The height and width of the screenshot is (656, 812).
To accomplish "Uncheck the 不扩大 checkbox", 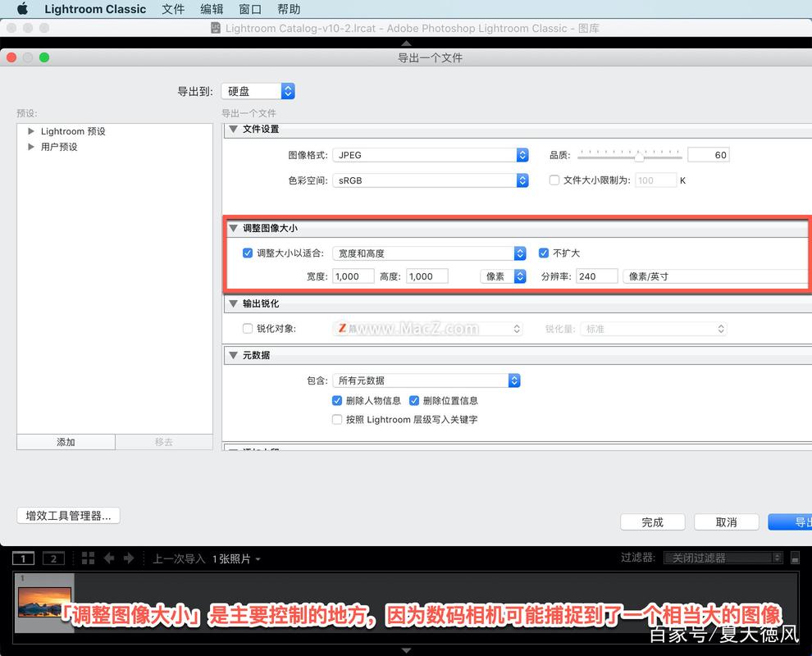I will pyautogui.click(x=544, y=253).
